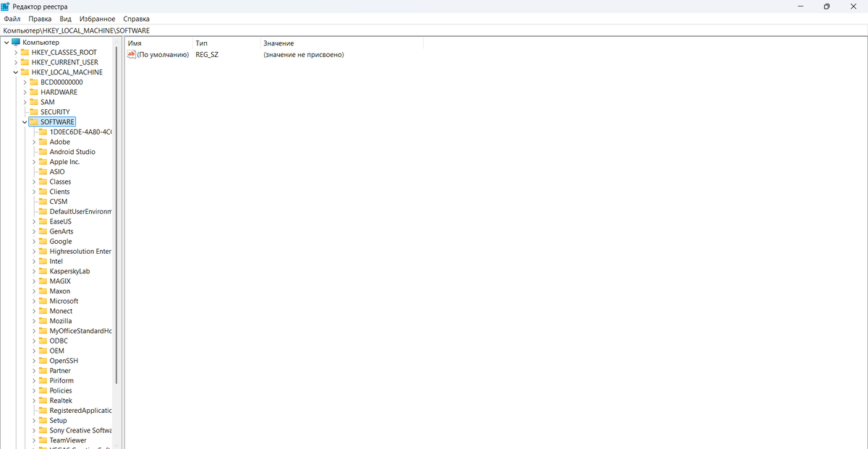The image size is (868, 449).
Task: Click the CVSM folder icon
Action: (x=43, y=202)
